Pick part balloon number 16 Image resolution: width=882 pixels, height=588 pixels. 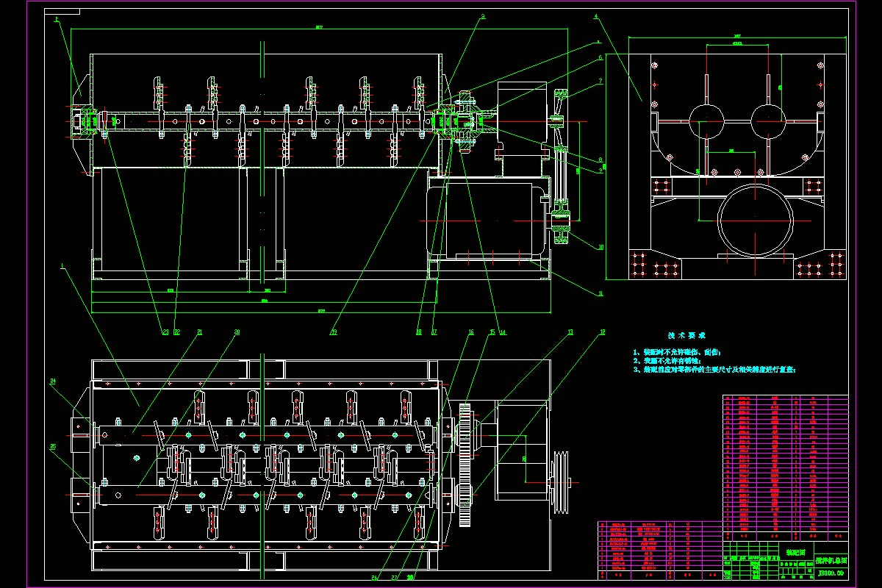471,332
